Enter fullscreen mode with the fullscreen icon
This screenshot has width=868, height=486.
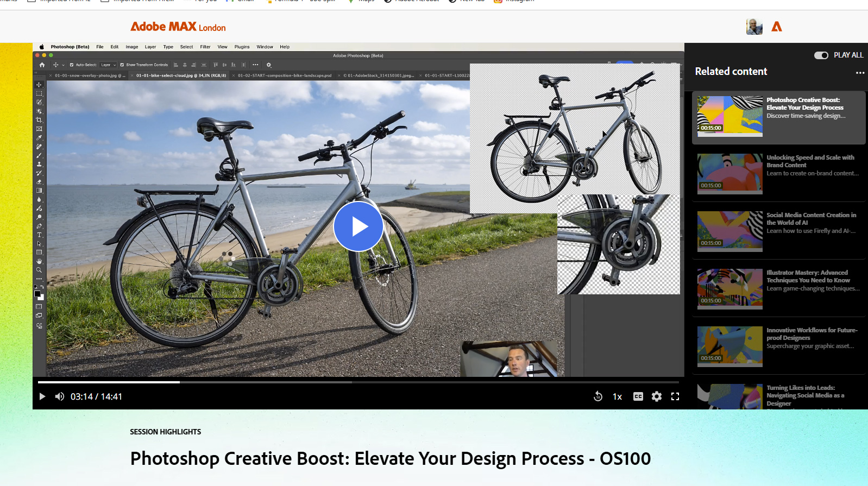(675, 396)
